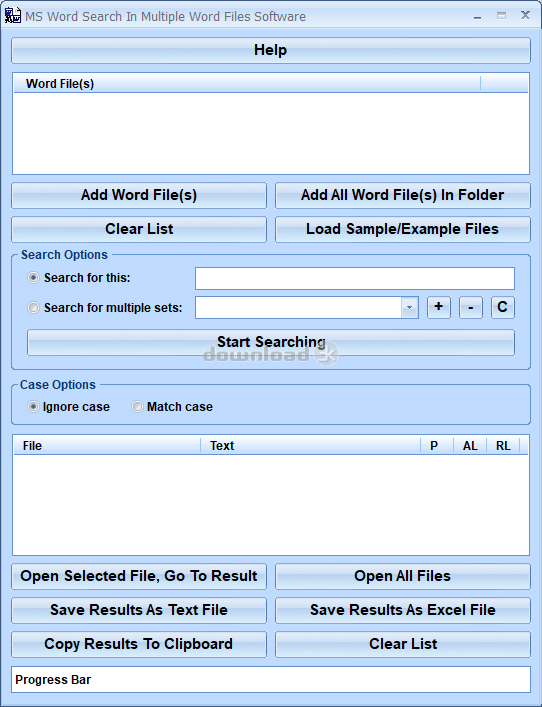Click the AL column header
The width and height of the screenshot is (542, 707).
click(x=470, y=445)
